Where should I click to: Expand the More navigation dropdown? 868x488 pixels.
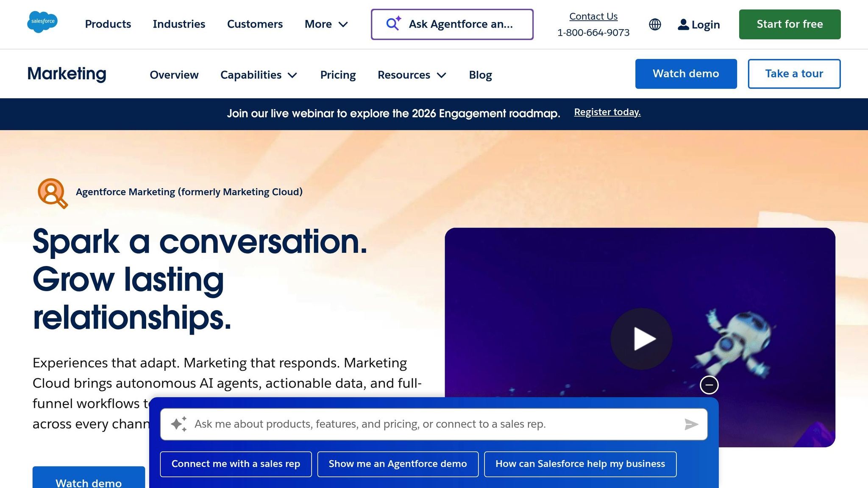click(x=326, y=24)
